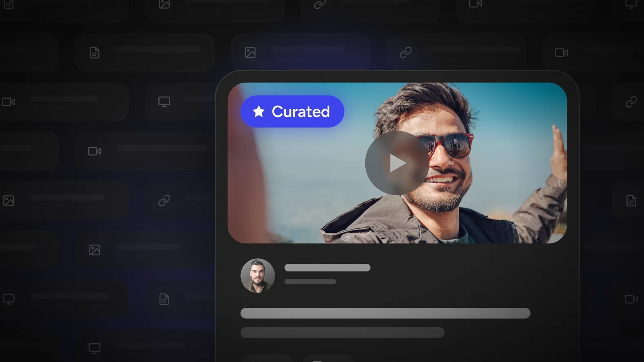Click the star icon in Curated badge
Image resolution: width=644 pixels, height=362 pixels.
[x=259, y=111]
